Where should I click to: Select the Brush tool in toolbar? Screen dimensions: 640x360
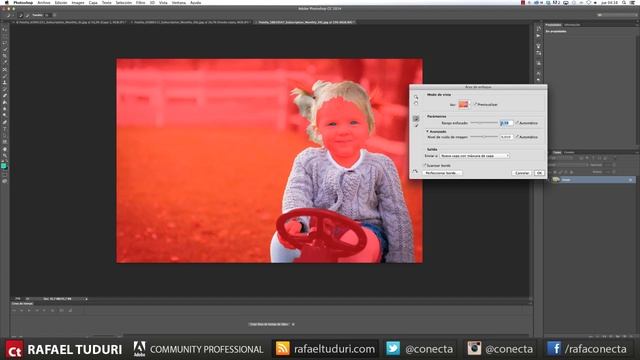tap(4, 76)
